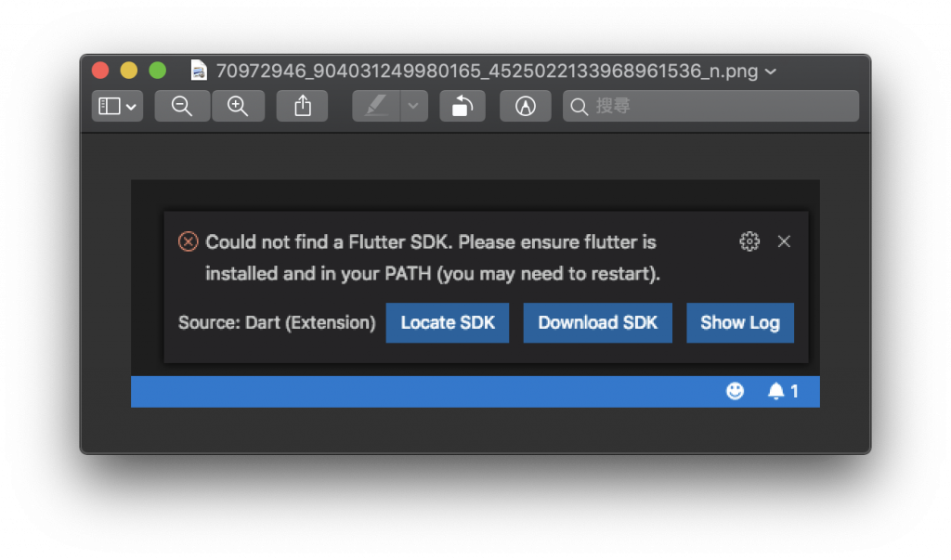Focus the search field in toolbar
Image resolution: width=951 pixels, height=560 pixels.
click(x=710, y=106)
